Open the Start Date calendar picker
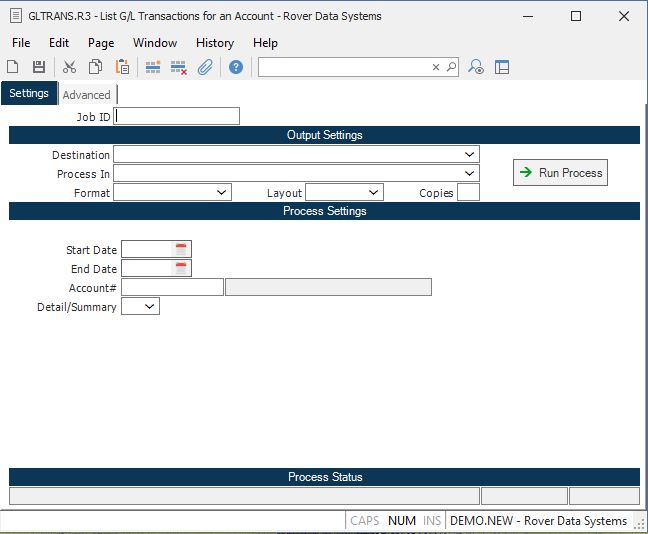The height and width of the screenshot is (534, 648). click(181, 249)
